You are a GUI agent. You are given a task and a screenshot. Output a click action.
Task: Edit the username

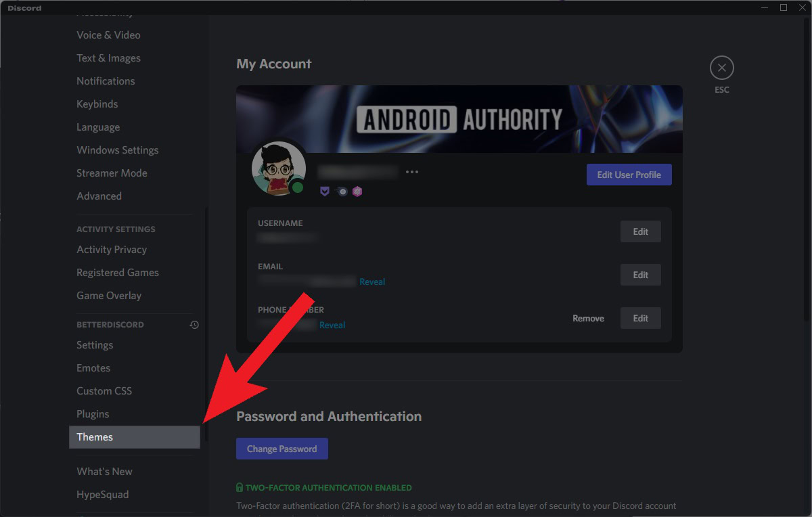[640, 231]
